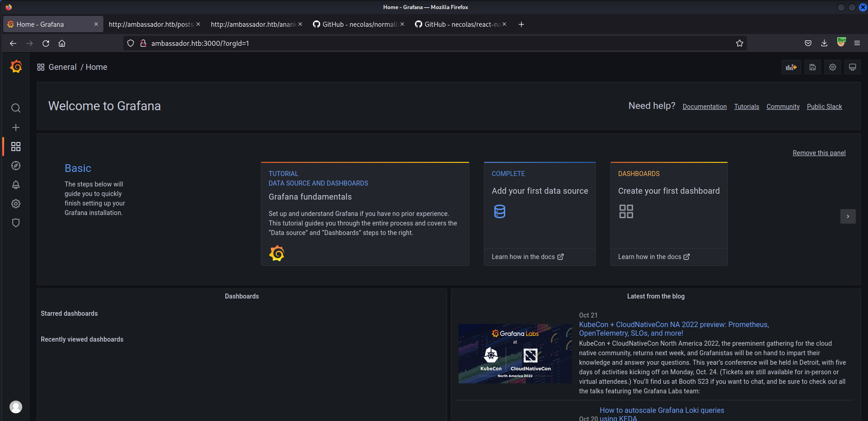Reload the page with refresh icon
The height and width of the screenshot is (421, 868).
pos(46,43)
